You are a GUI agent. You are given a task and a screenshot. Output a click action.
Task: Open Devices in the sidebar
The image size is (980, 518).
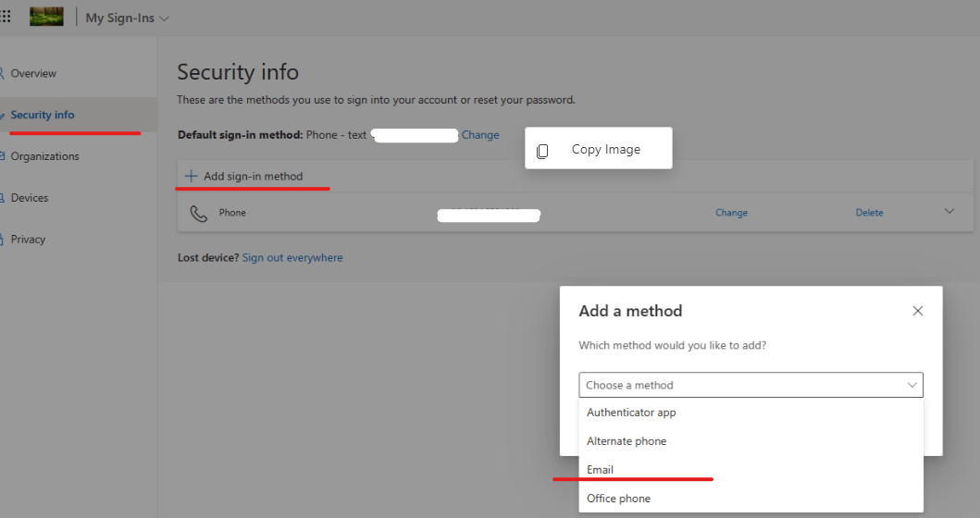pos(30,197)
